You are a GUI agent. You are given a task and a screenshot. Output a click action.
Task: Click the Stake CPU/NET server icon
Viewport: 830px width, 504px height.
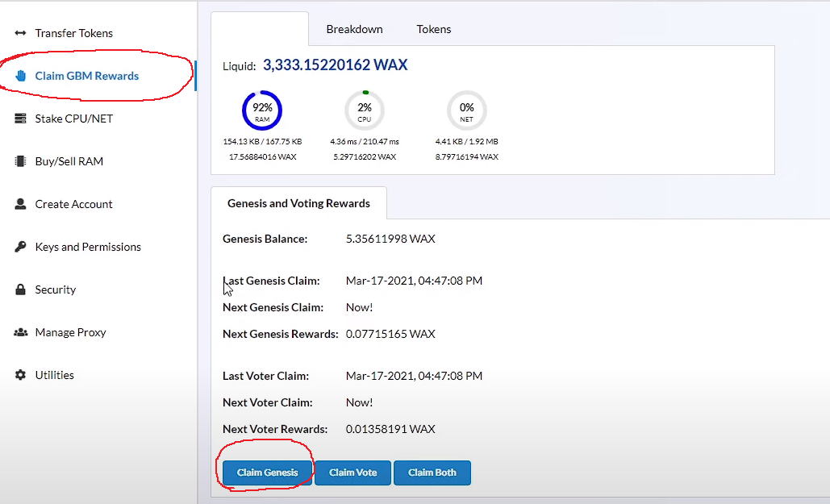coord(20,119)
